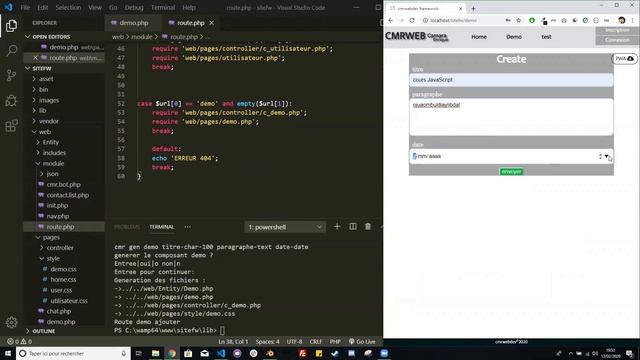This screenshot has width=640, height=360.
Task: Open the Search view in activity bar
Action: tap(11, 50)
